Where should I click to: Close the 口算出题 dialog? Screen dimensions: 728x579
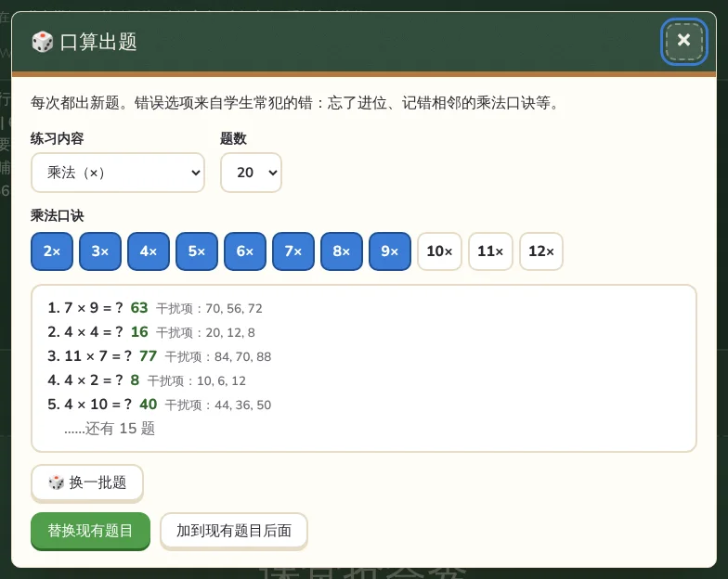coord(683,41)
